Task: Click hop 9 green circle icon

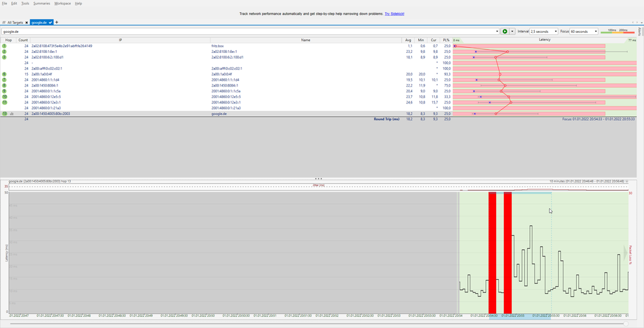Action: 4,91
